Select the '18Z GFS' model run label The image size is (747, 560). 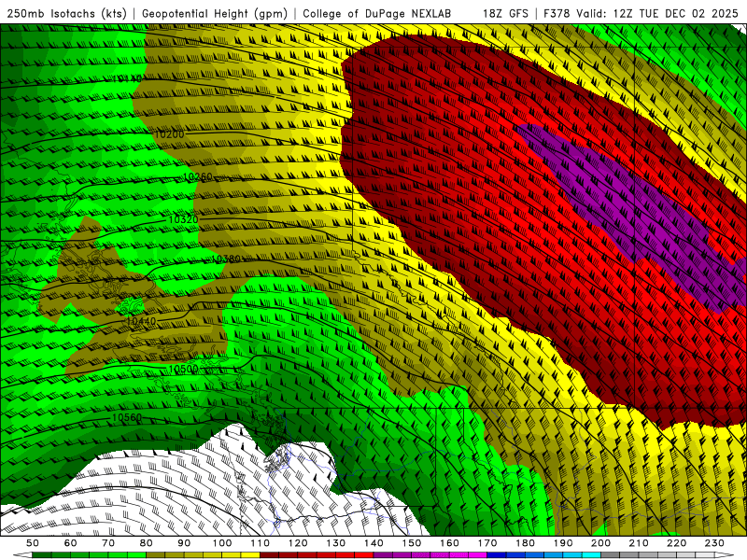click(505, 13)
